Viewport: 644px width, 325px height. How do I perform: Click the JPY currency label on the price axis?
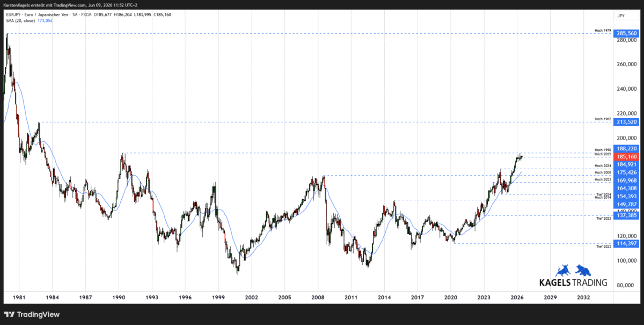622,16
